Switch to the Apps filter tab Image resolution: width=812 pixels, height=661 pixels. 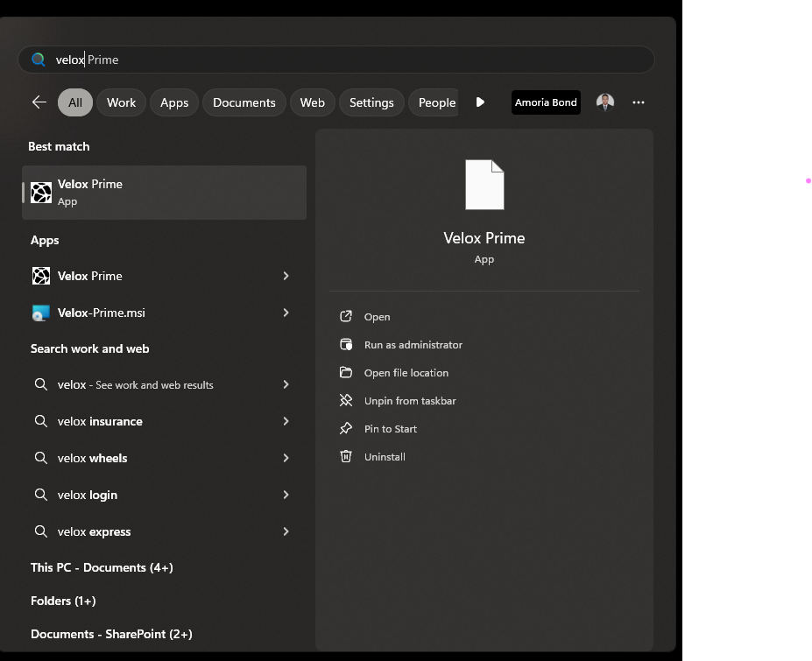click(x=174, y=102)
